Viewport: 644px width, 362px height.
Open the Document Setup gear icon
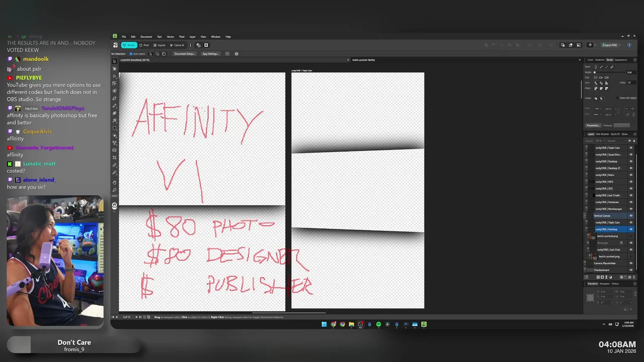[236, 54]
